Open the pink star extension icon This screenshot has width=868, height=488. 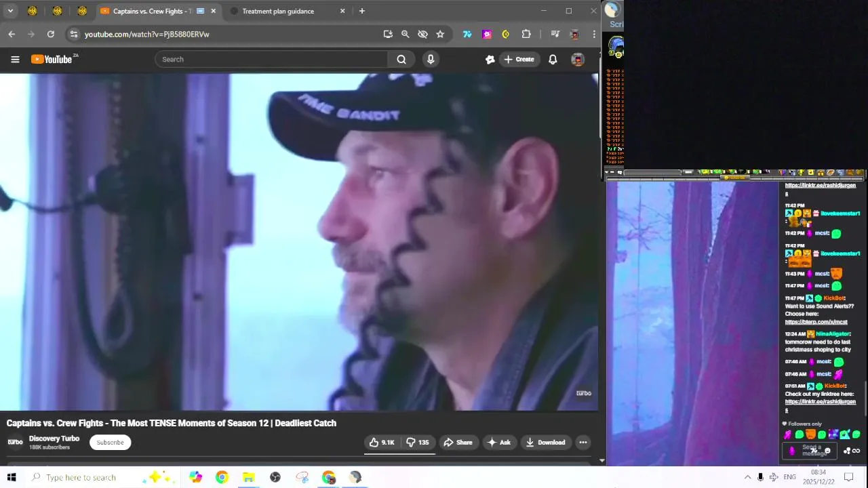(487, 34)
